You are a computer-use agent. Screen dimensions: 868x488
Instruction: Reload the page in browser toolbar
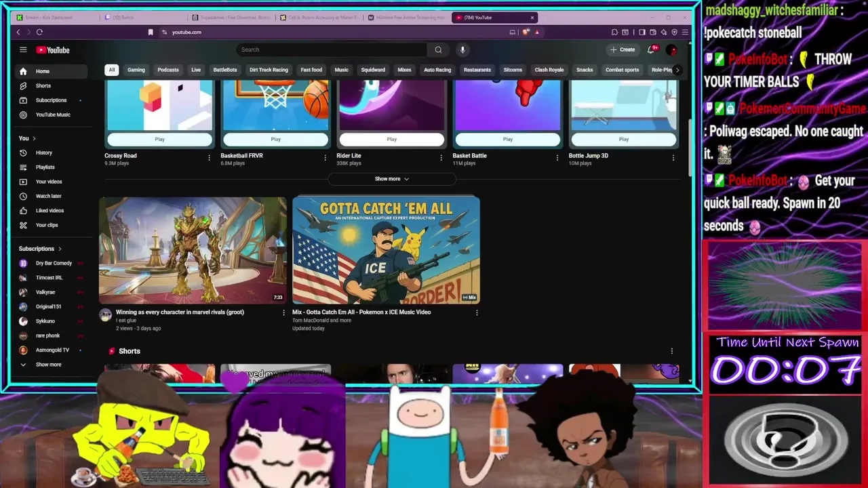point(39,32)
